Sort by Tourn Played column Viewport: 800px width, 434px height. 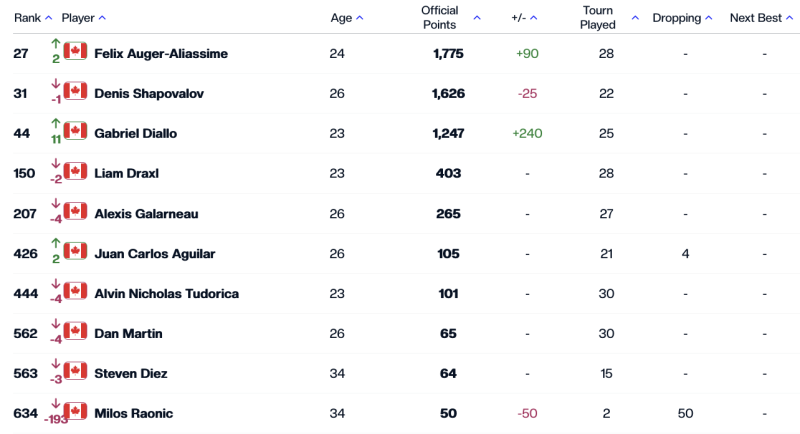[635, 18]
